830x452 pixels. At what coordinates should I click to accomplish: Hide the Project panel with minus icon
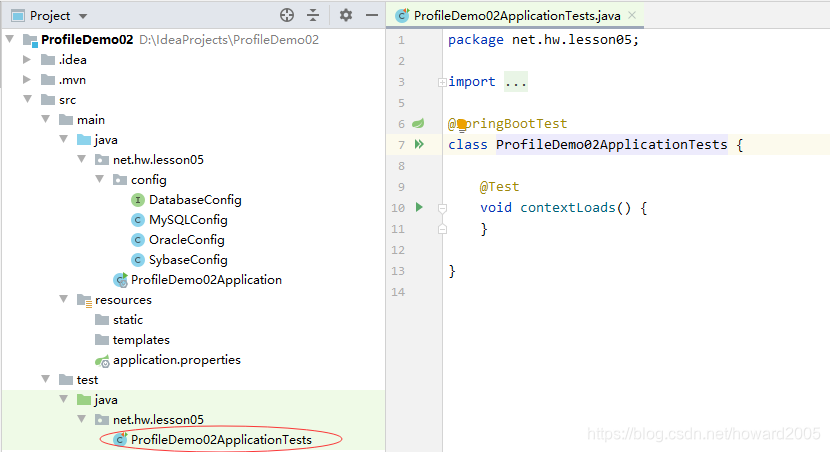[372, 15]
